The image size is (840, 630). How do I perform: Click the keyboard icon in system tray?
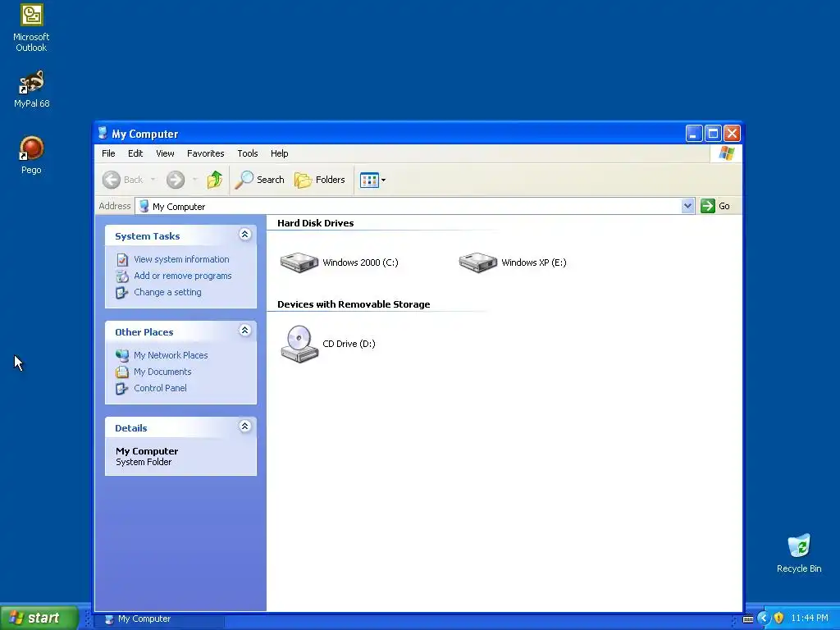pos(748,619)
